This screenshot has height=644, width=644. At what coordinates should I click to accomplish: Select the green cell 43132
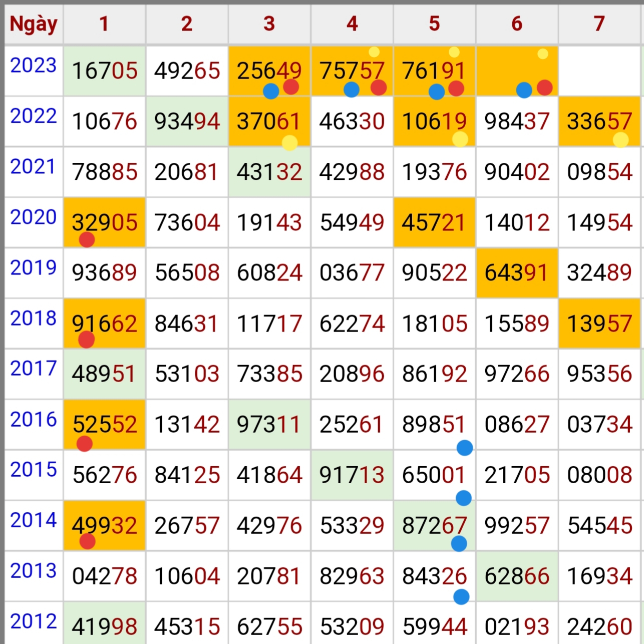click(269, 172)
